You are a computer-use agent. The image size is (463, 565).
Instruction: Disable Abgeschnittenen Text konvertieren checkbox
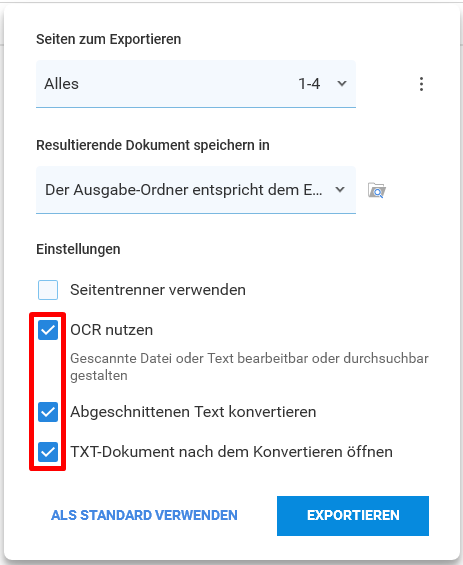48,412
